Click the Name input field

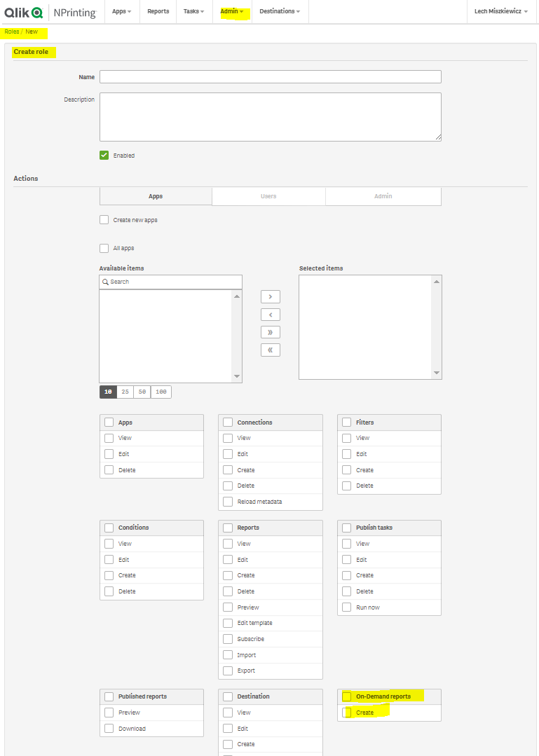click(x=270, y=76)
